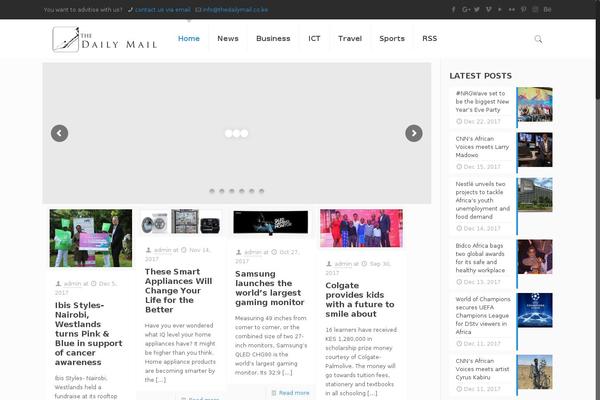
Task: Open 'Nestlé unveils two projects' latest post
Action: point(483,200)
